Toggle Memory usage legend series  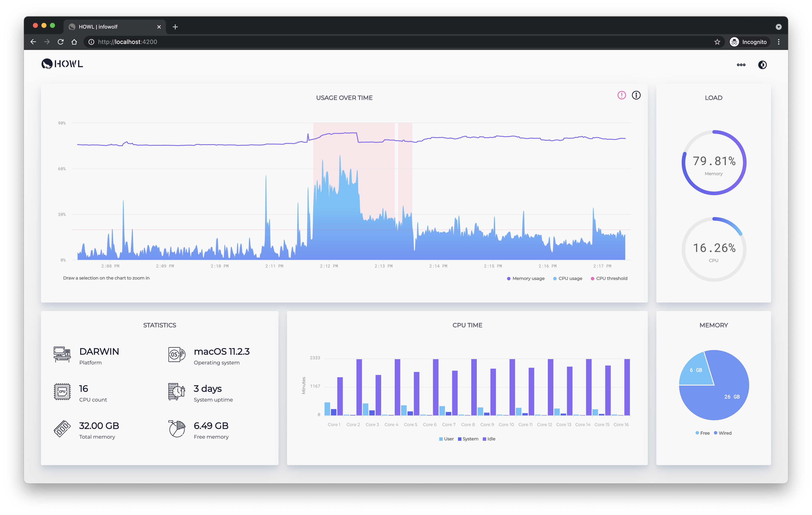(x=526, y=278)
